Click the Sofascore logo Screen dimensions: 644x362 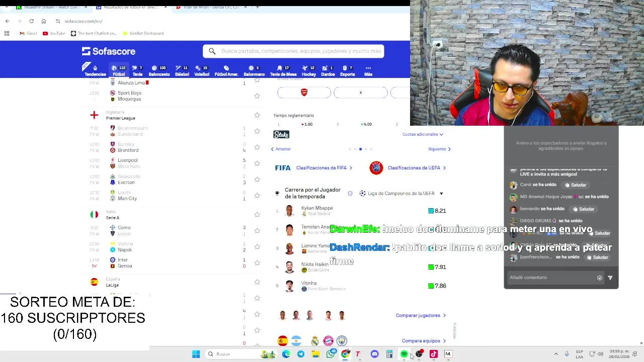point(109,51)
